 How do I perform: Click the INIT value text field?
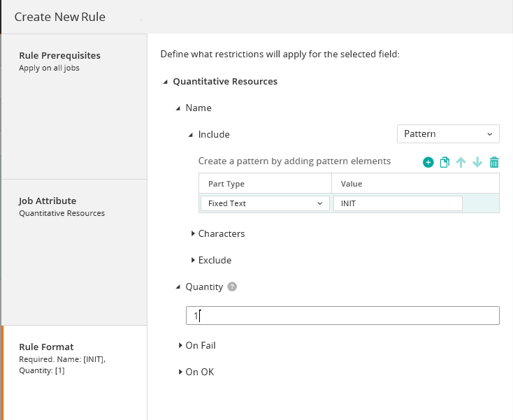click(x=398, y=203)
